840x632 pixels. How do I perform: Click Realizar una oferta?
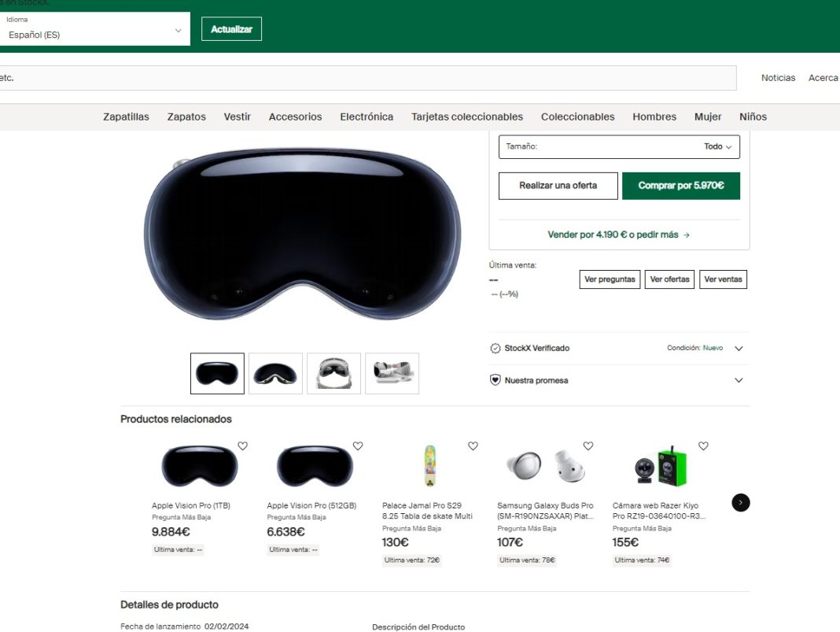coord(558,186)
